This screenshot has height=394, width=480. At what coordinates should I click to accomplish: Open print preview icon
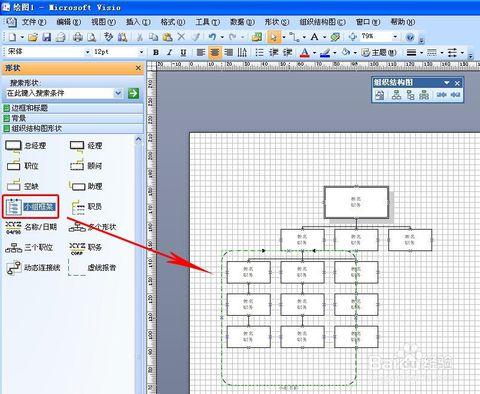(92, 37)
